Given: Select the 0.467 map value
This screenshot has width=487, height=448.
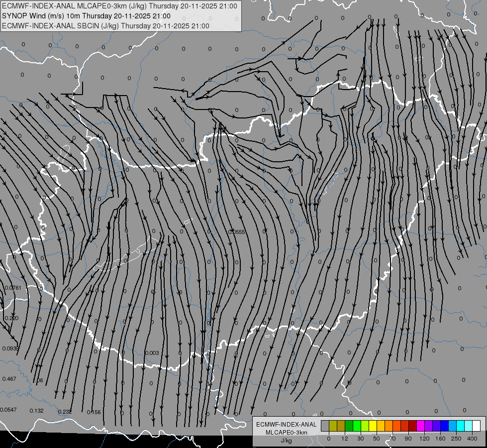Looking at the screenshot, I should pos(9,379).
